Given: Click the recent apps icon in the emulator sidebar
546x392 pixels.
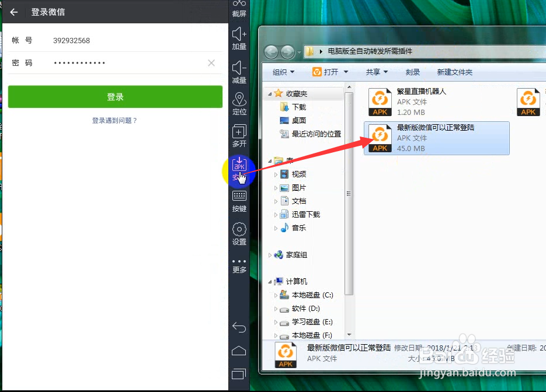Looking at the screenshot, I should 239,374.
